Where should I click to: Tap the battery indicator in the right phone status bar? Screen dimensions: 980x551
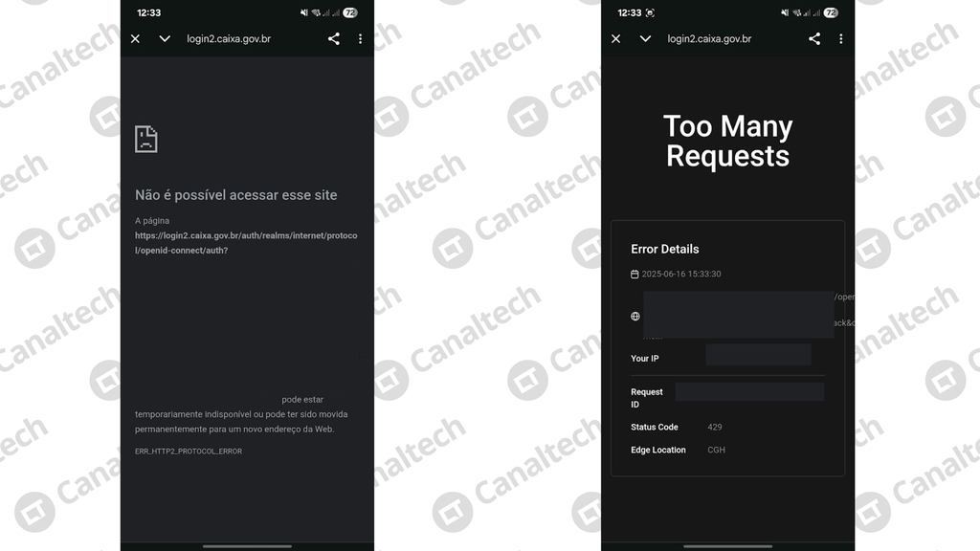(x=831, y=12)
